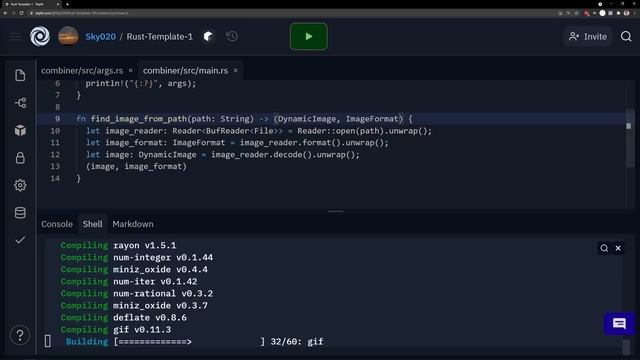Run the Rust project with the green play button
Image resolution: width=640 pixels, height=360 pixels.
coord(309,37)
